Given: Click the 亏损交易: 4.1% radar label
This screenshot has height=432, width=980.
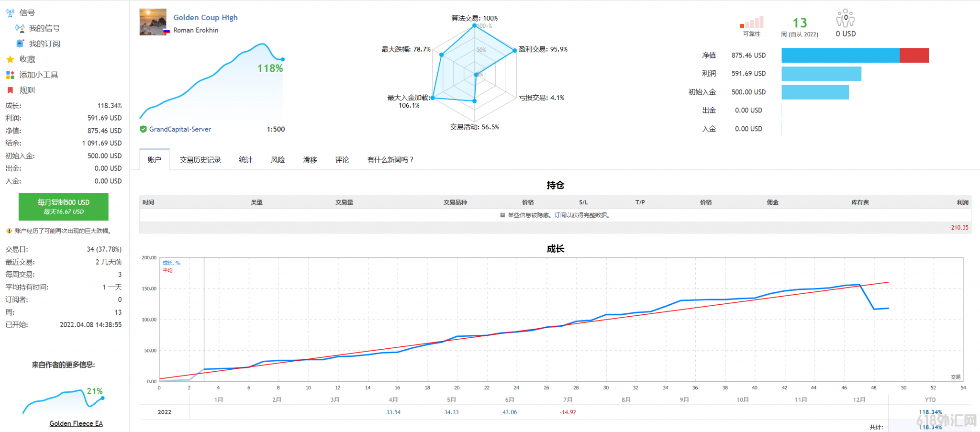Looking at the screenshot, I should coord(542,98).
